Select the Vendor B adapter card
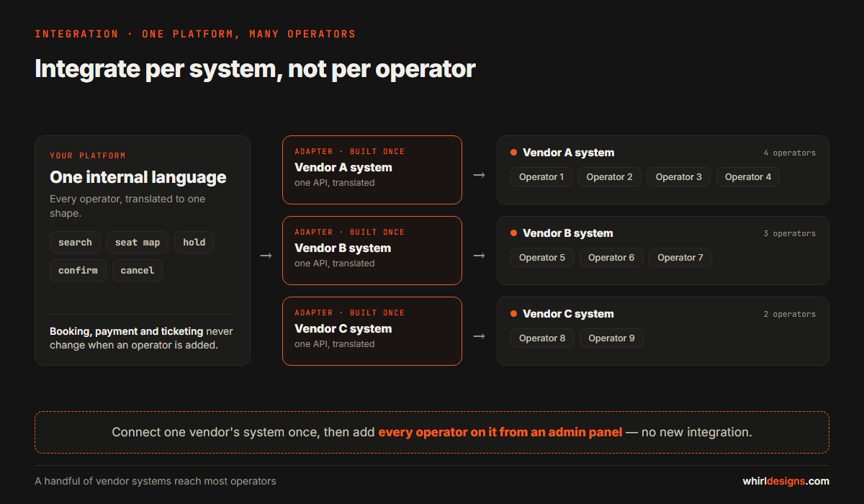Viewport: 864px width, 504px height. 372,251
